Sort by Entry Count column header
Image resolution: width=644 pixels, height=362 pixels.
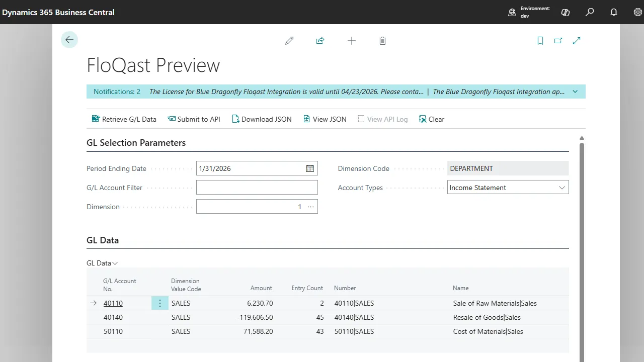coord(307,288)
